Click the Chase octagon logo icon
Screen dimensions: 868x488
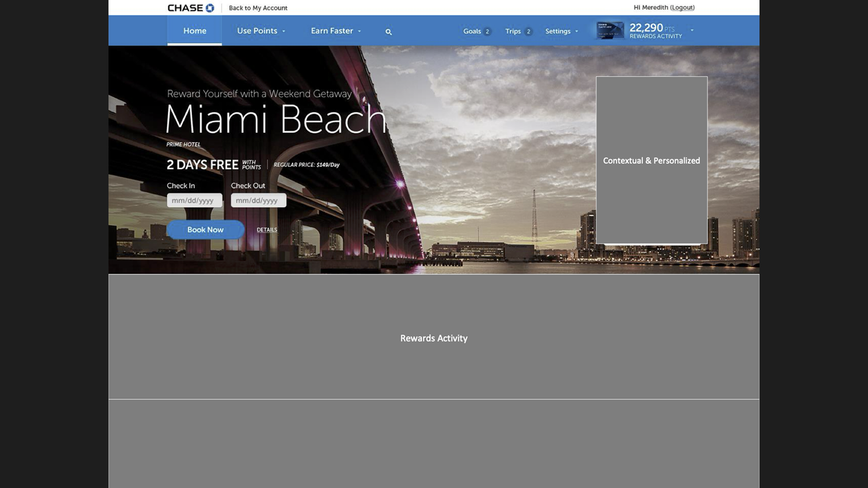point(210,8)
